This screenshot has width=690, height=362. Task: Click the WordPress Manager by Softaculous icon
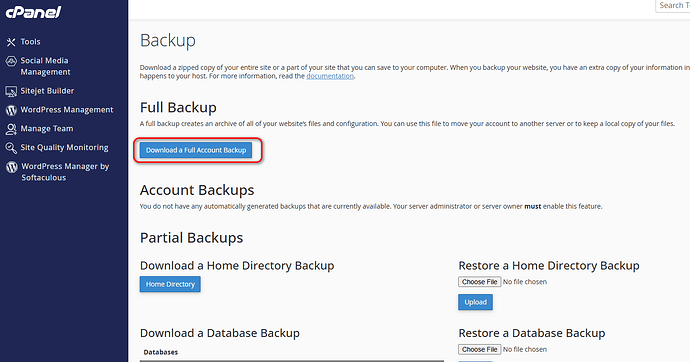tap(12, 167)
